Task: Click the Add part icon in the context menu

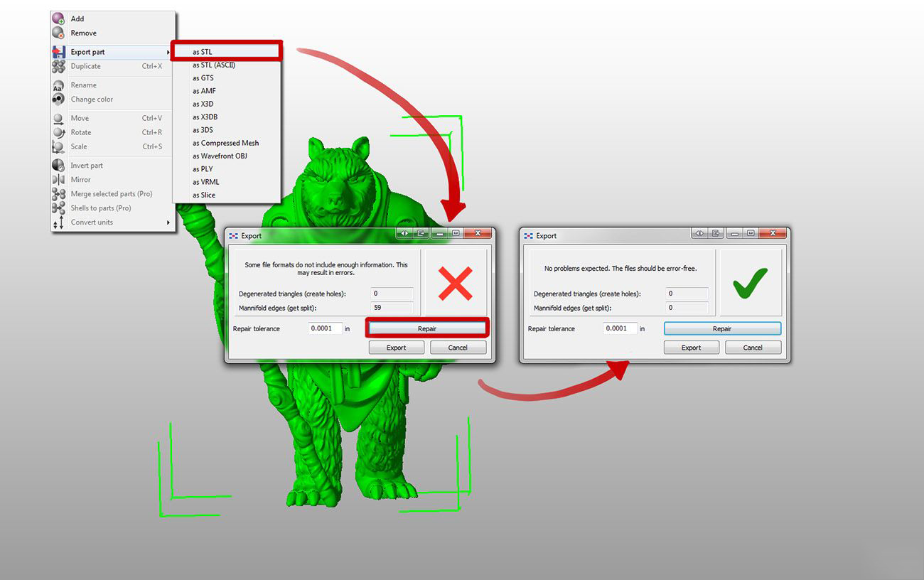Action: click(x=59, y=18)
